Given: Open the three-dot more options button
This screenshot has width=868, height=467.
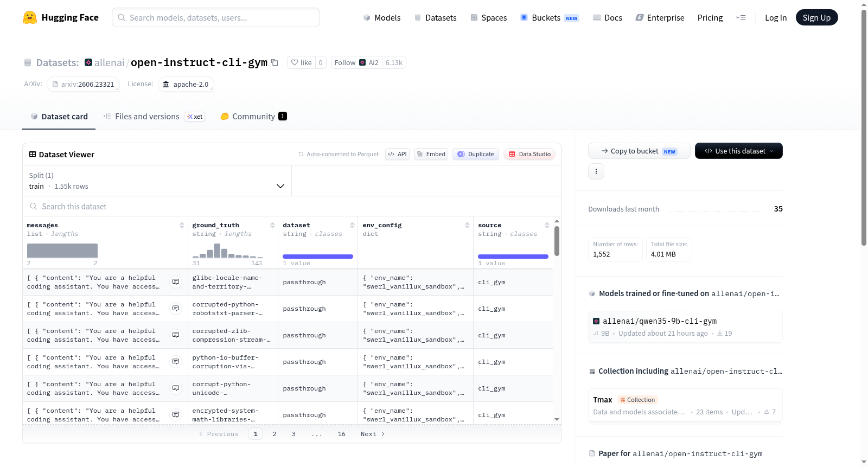Looking at the screenshot, I should pos(596,171).
